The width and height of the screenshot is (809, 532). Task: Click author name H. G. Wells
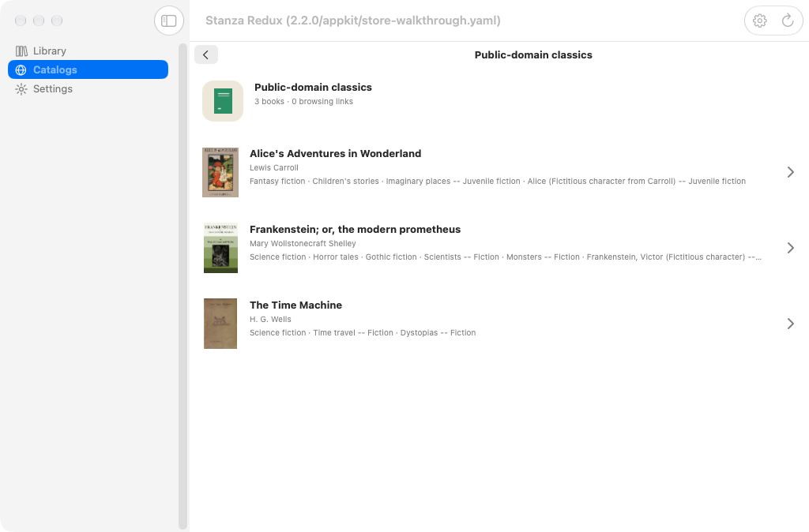(x=270, y=319)
